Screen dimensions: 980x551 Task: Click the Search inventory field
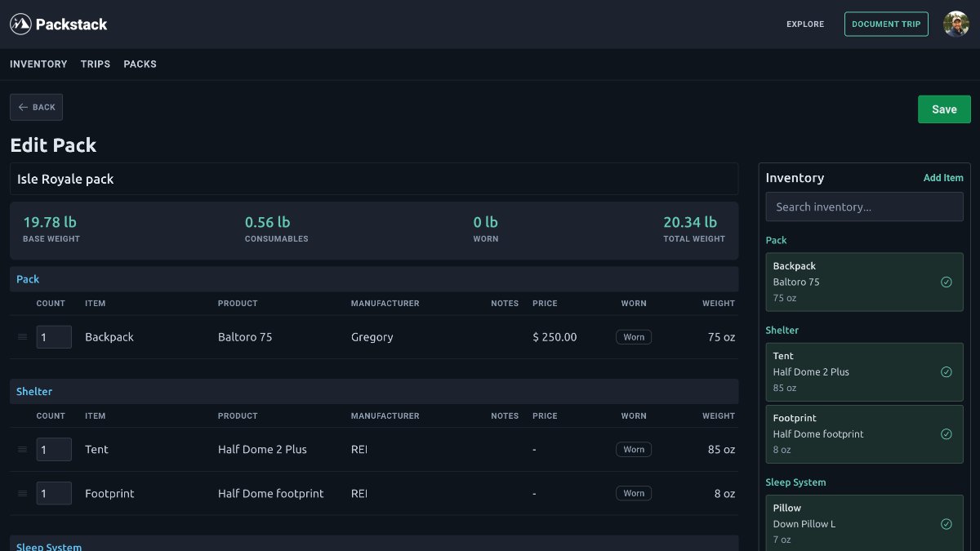[x=864, y=207]
